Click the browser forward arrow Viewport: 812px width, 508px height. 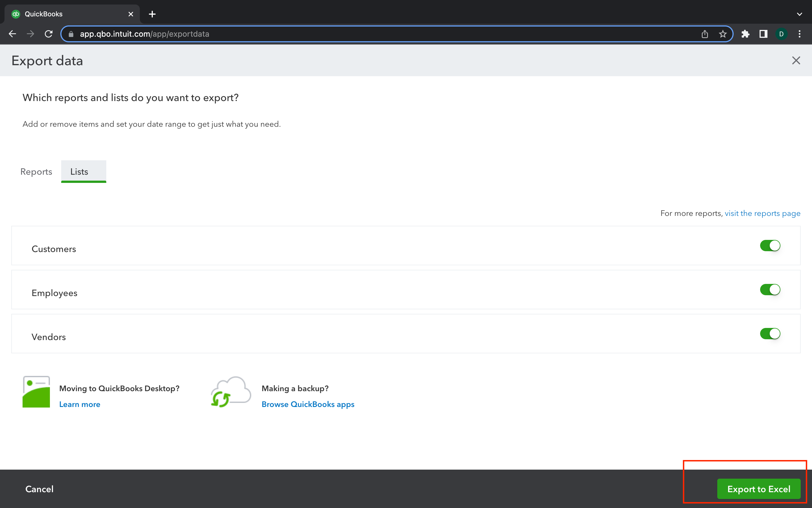(30, 34)
